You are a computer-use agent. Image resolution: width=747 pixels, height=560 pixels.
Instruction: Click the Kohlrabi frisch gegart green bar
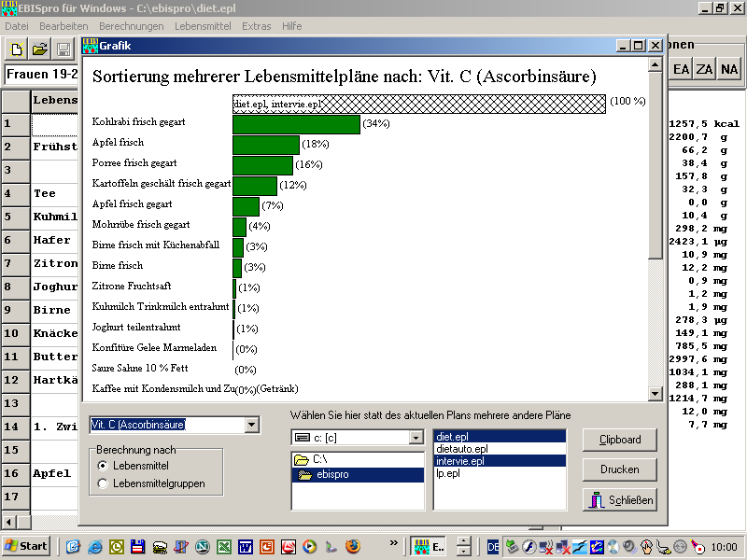tap(295, 124)
